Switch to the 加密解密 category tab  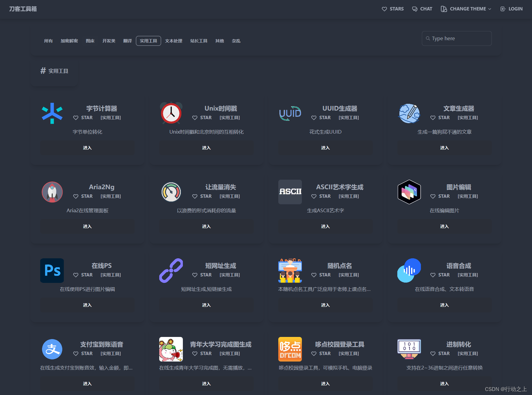click(69, 41)
